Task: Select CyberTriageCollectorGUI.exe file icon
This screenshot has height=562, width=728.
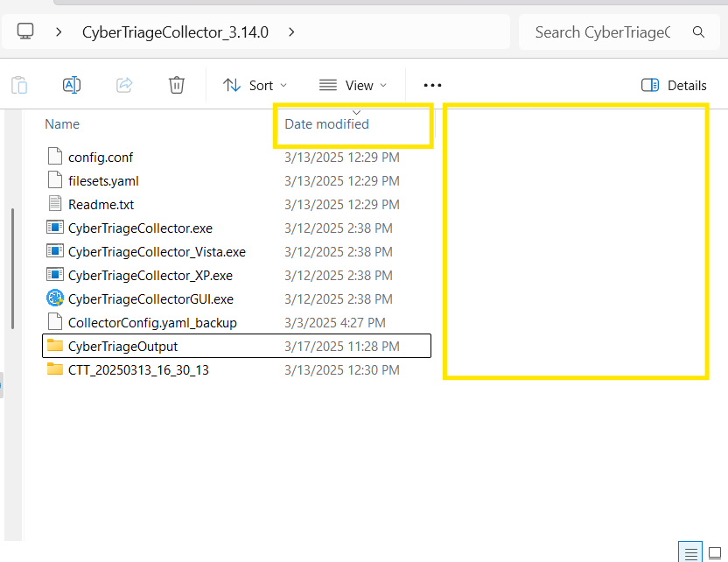Action: click(55, 299)
